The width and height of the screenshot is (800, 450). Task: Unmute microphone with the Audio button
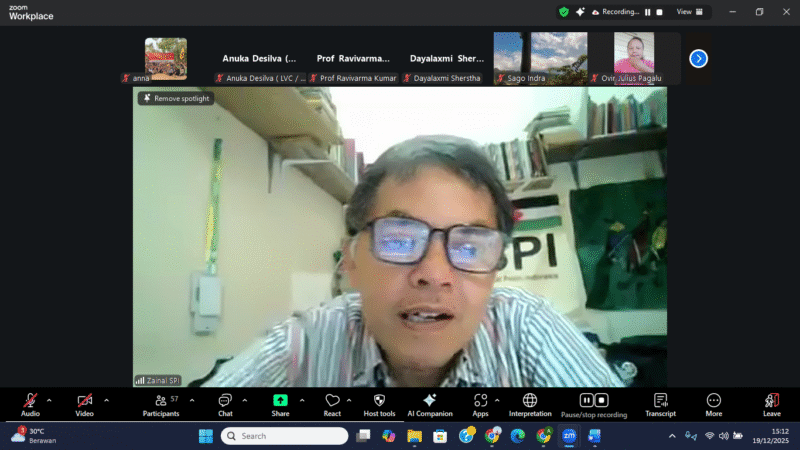pos(30,401)
